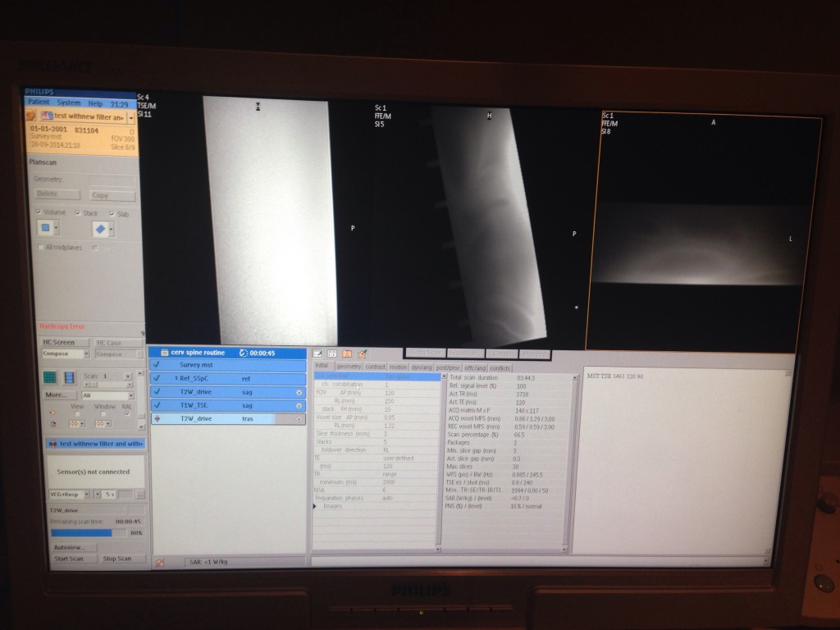This screenshot has height=630, width=840.
Task: Click the grid table icon above parameter tabs
Action: (x=332, y=354)
